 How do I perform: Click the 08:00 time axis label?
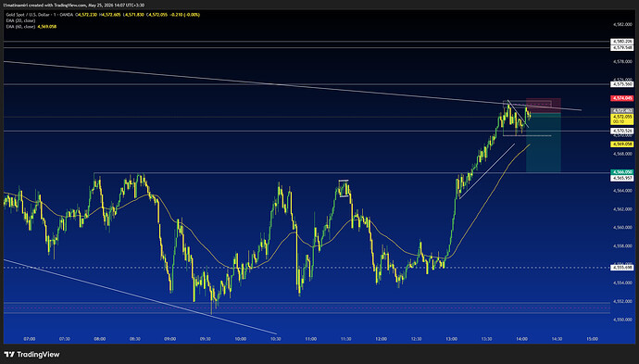tap(100, 339)
